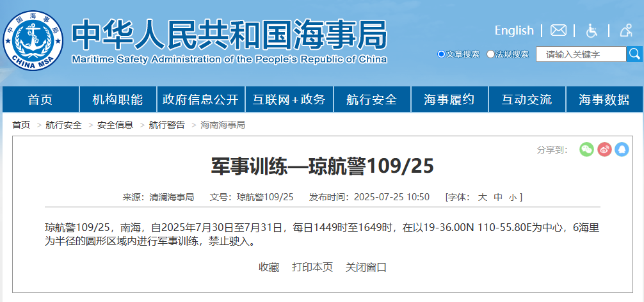The height and width of the screenshot is (302, 644).
Task: Select the 法规搜索 radio button
Action: [490, 54]
